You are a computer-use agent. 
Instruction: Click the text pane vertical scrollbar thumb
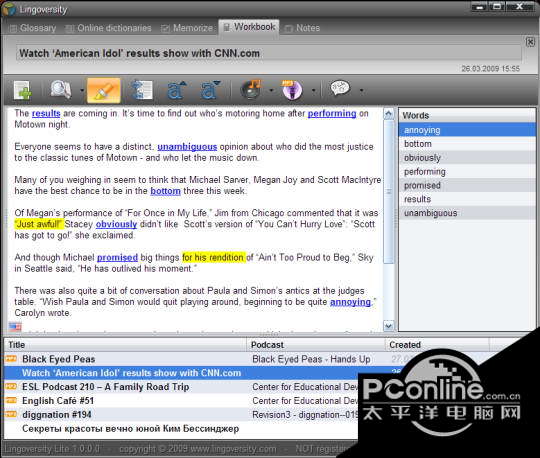pyautogui.click(x=388, y=191)
